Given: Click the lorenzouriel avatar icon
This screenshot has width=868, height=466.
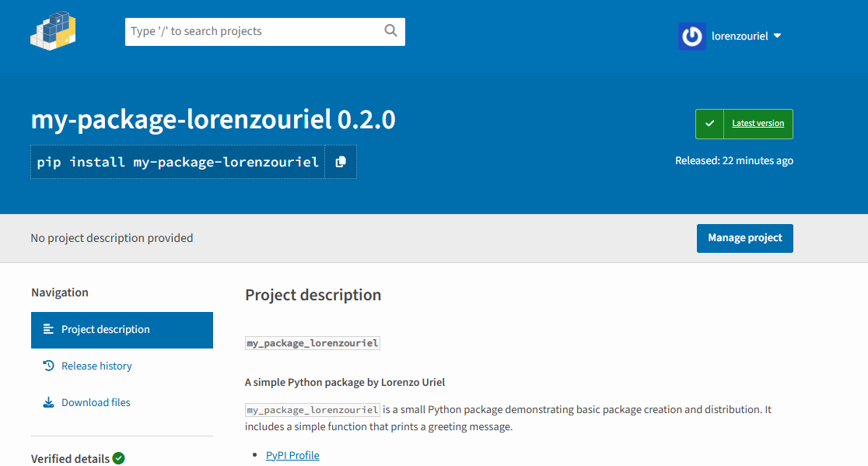Looking at the screenshot, I should point(691,36).
